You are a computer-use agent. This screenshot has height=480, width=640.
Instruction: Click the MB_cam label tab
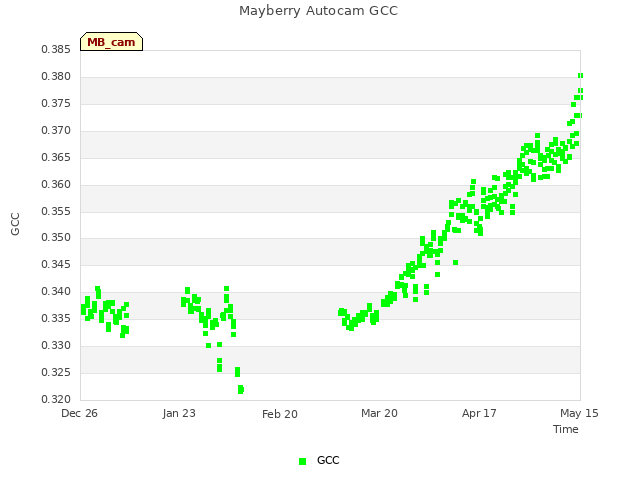111,42
